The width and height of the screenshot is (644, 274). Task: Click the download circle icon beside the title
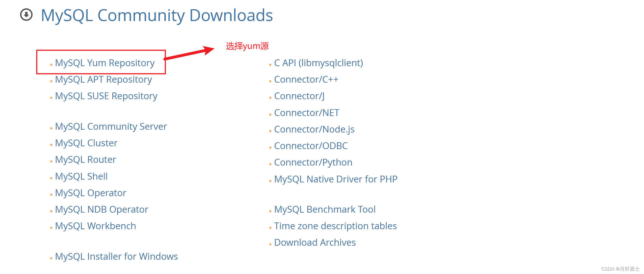click(26, 15)
